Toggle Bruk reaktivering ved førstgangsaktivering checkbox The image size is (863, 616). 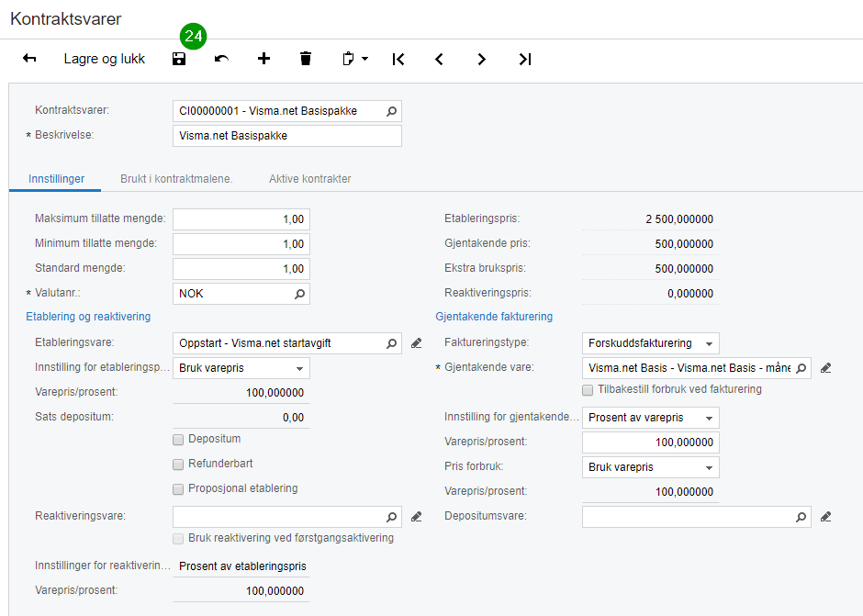click(x=178, y=539)
